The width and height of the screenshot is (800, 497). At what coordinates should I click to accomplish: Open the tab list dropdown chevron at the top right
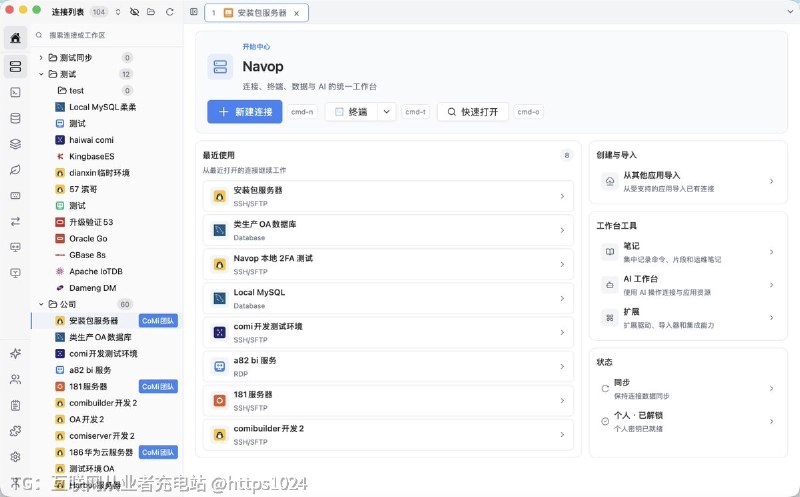(790, 12)
